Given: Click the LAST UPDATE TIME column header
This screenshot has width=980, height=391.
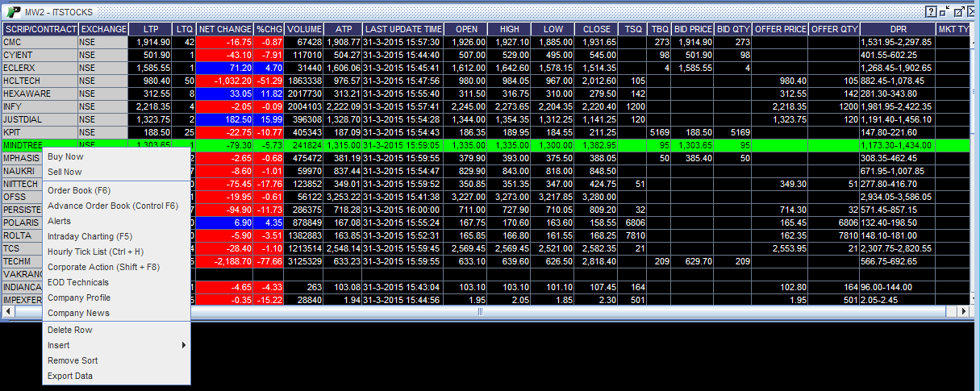Looking at the screenshot, I should 402,29.
